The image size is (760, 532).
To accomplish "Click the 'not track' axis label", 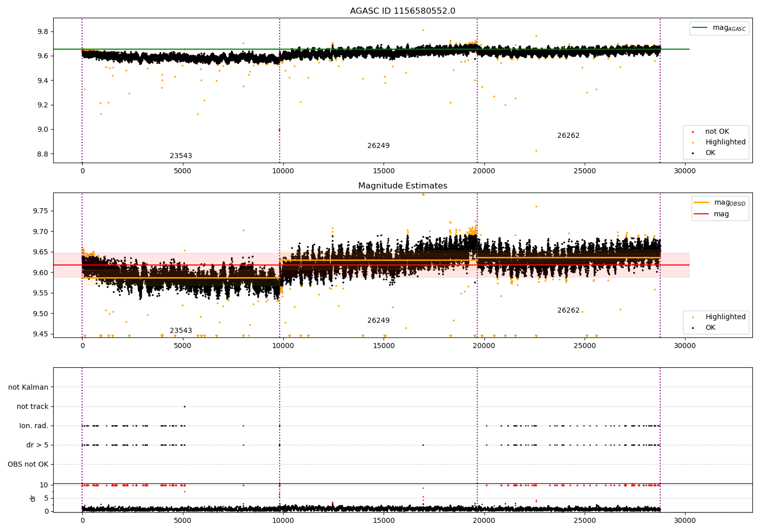I will pos(32,407).
